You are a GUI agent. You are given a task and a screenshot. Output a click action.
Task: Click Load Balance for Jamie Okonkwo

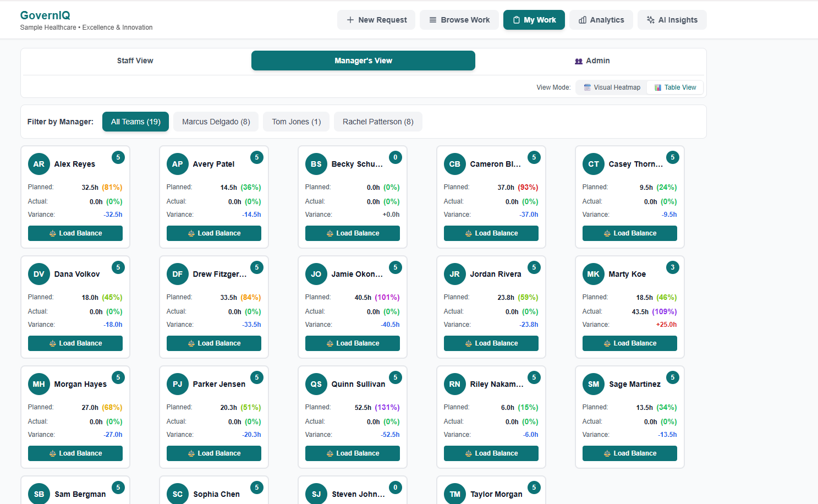coord(352,343)
